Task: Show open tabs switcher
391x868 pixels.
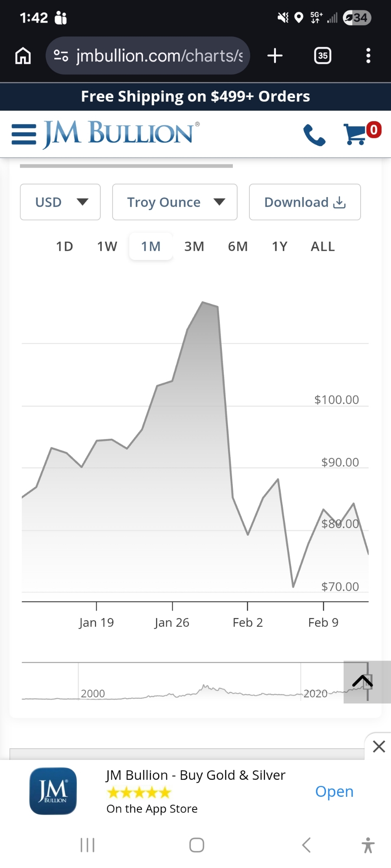Action: click(x=322, y=56)
